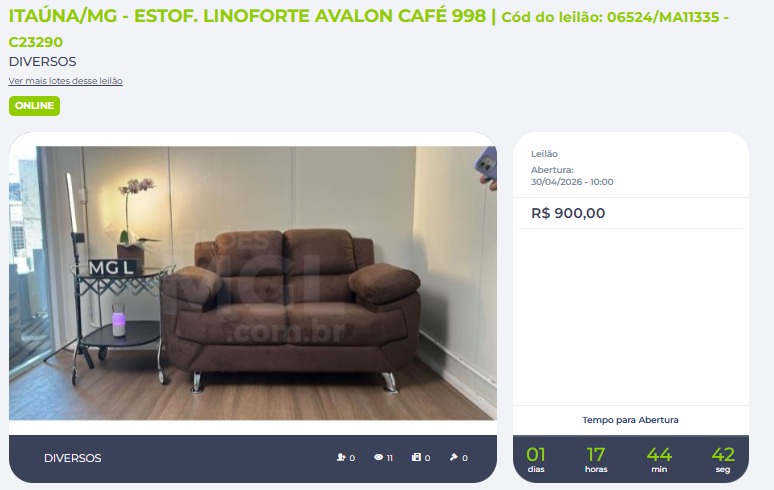The height and width of the screenshot is (490, 774).
Task: Click the eye views icon
Action: point(379,457)
